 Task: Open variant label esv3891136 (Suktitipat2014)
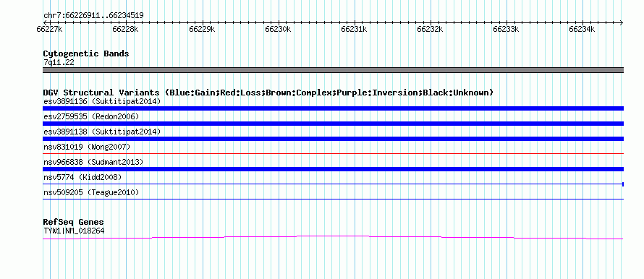pos(102,101)
